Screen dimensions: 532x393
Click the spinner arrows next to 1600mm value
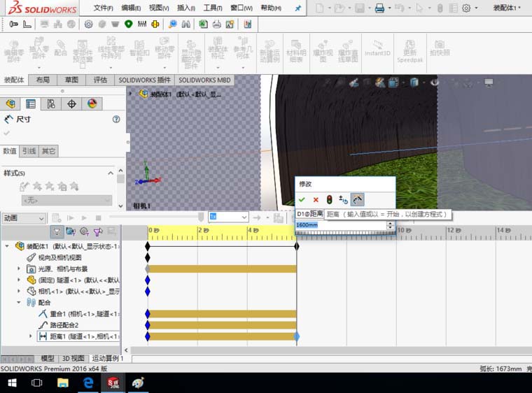pos(391,225)
